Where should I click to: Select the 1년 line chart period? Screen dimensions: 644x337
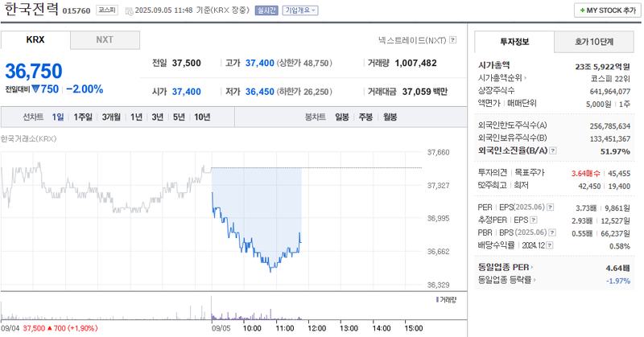click(x=136, y=117)
